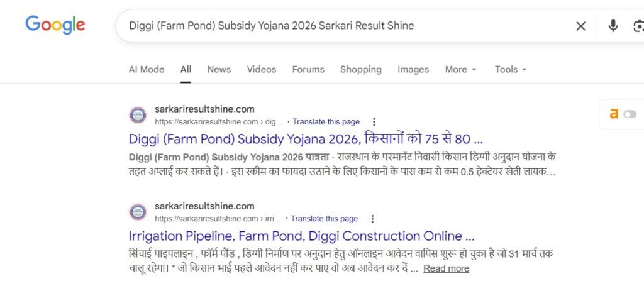644x286 pixels.
Task: Open Google Lens image search
Action: (x=638, y=26)
